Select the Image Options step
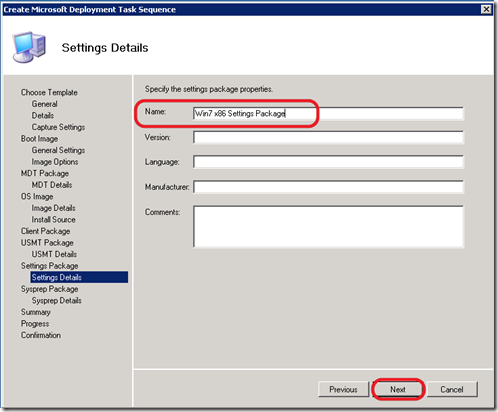Viewport: 498px width, 412px height. pos(55,162)
